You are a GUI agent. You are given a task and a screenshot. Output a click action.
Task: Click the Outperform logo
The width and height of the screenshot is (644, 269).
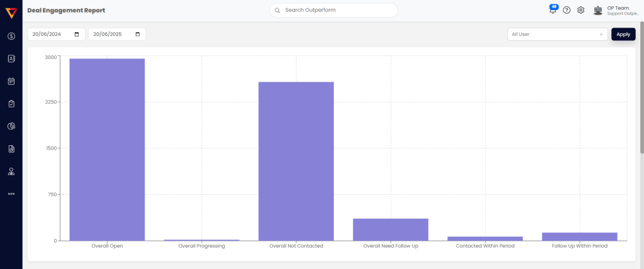pyautogui.click(x=11, y=13)
